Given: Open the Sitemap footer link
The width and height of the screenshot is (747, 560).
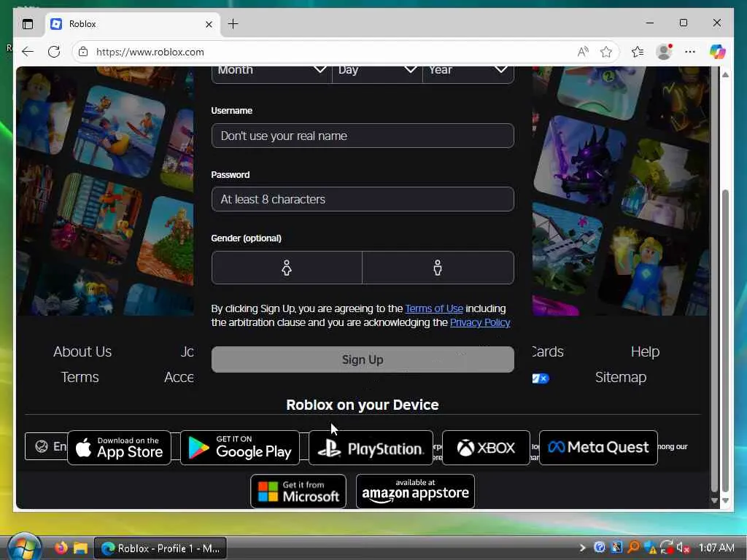Looking at the screenshot, I should pos(620,377).
